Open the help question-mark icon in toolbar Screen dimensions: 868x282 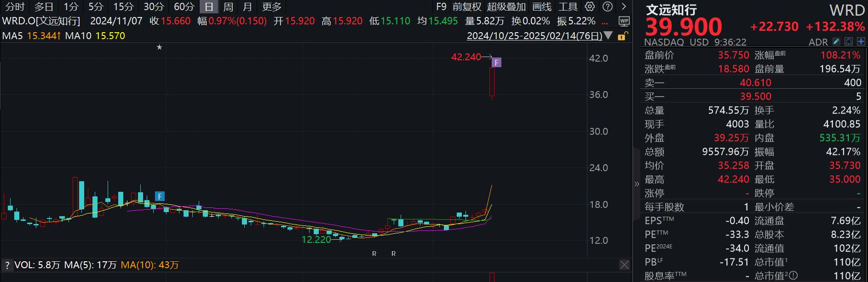(608, 6)
